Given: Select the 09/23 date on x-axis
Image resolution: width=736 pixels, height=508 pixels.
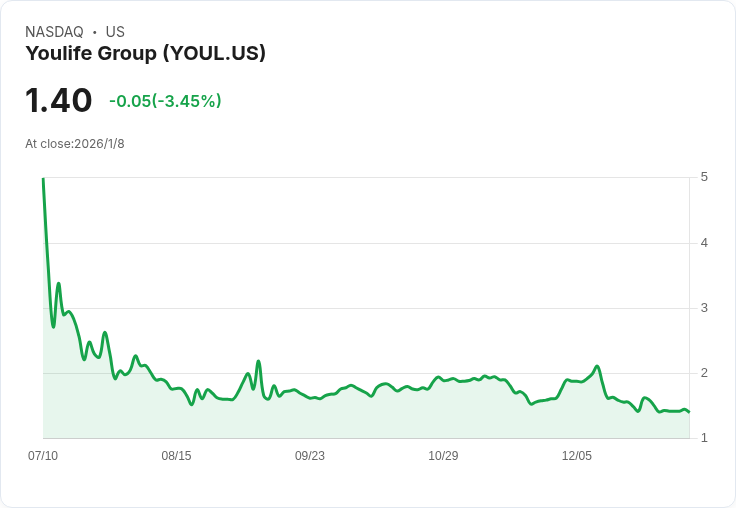Looking at the screenshot, I should (310, 456).
